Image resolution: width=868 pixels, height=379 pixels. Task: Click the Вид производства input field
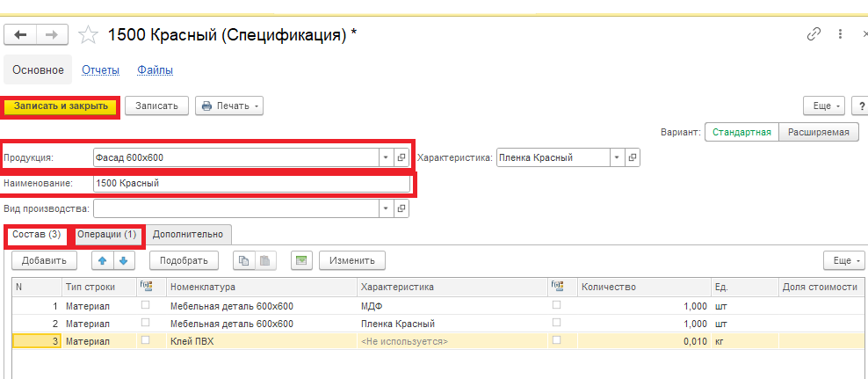click(x=235, y=209)
